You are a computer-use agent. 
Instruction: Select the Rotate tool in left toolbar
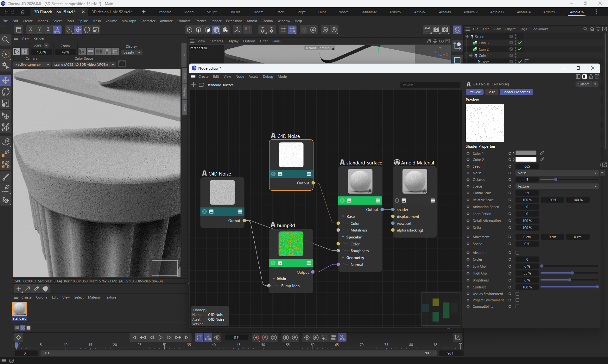6,92
